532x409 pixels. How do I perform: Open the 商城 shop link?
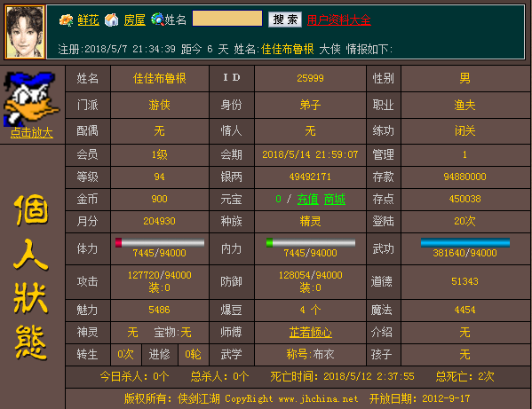335,200
